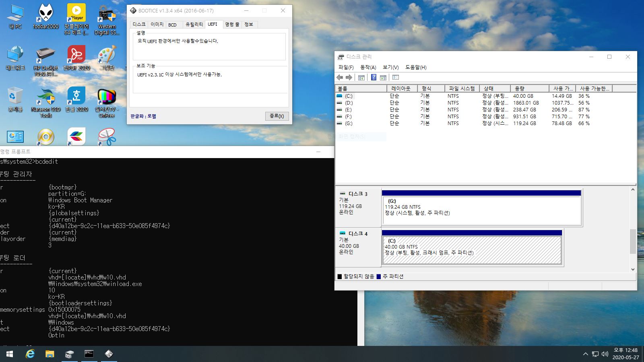
Task: Launch the foobar2000 desktop shortcut
Action: (x=46, y=17)
